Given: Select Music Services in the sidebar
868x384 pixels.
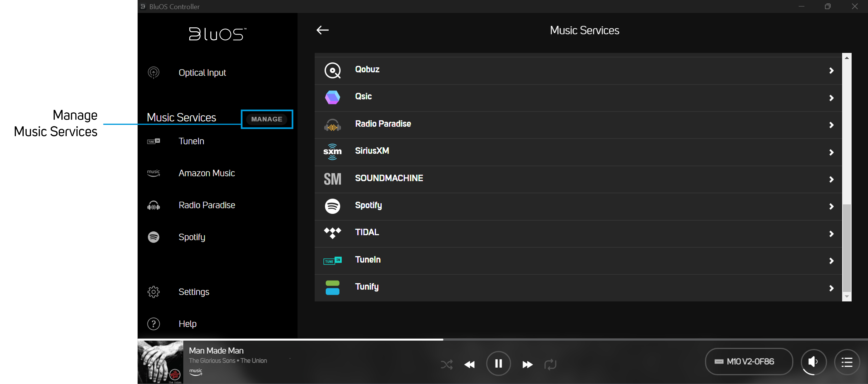Looking at the screenshot, I should pos(181,117).
